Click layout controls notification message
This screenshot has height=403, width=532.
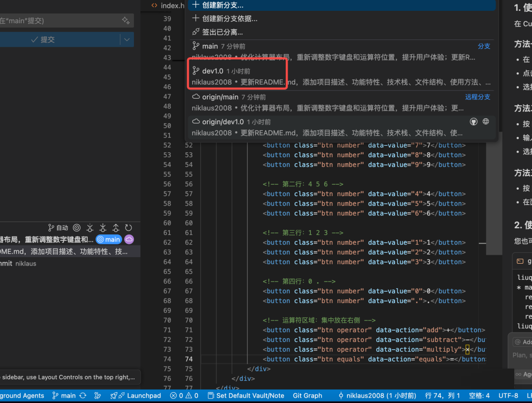(x=69, y=377)
